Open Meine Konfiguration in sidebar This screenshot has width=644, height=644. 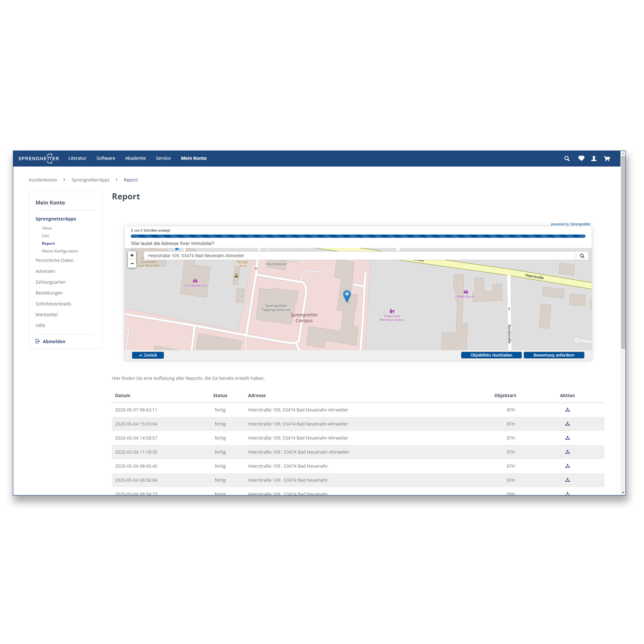[60, 251]
